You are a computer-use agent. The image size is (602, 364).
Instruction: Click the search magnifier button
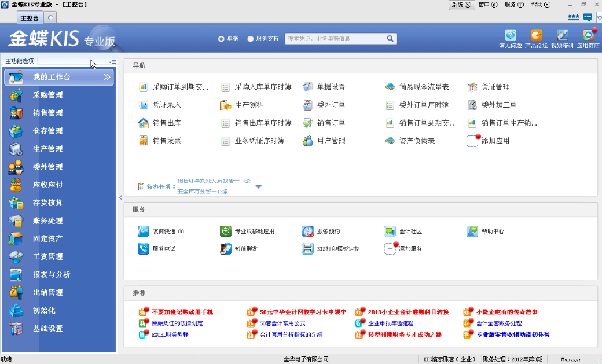click(391, 39)
